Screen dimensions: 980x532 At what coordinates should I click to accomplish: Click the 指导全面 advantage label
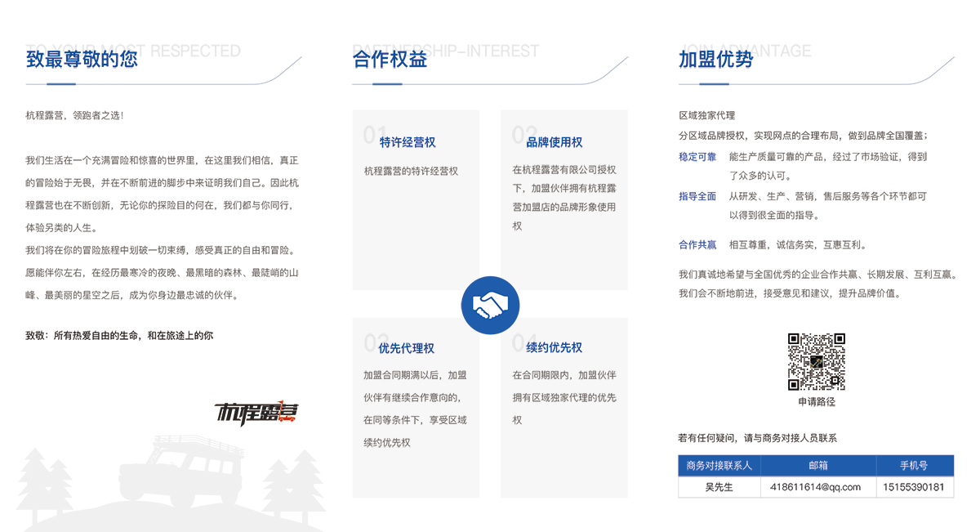point(697,197)
